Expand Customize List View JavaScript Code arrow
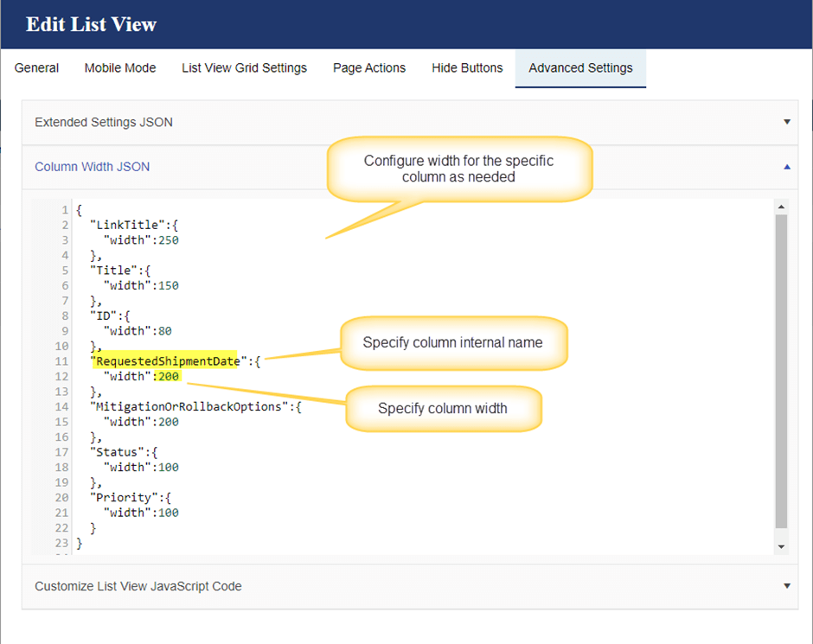The width and height of the screenshot is (813, 644). [x=786, y=586]
